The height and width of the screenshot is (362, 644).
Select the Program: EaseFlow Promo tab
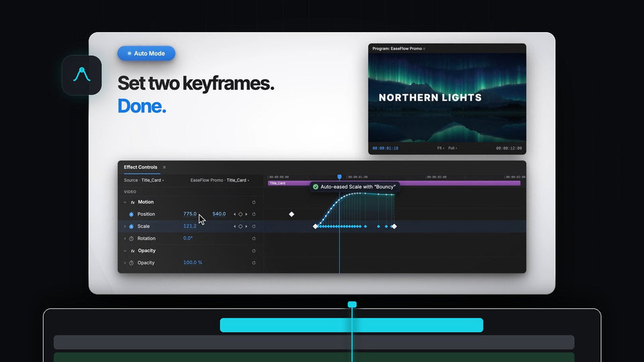tap(396, 48)
